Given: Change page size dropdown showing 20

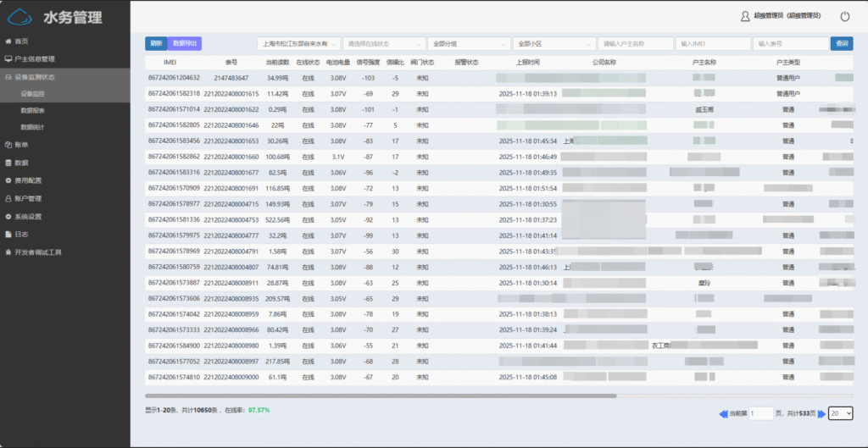Looking at the screenshot, I should click(x=840, y=413).
